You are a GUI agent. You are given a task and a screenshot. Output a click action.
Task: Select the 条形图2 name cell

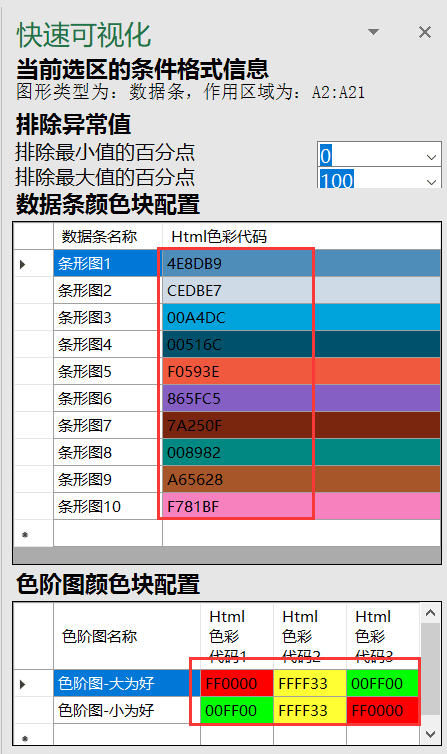(108, 290)
